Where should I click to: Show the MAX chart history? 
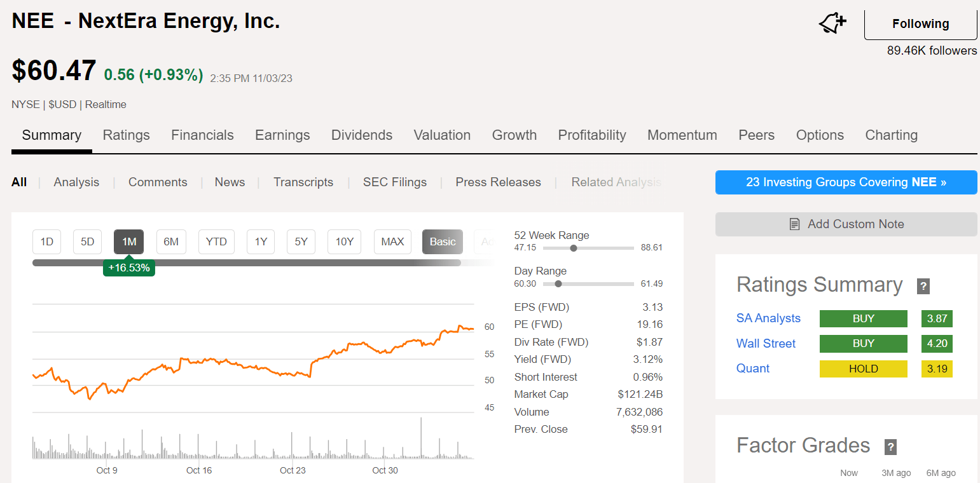[x=392, y=241]
